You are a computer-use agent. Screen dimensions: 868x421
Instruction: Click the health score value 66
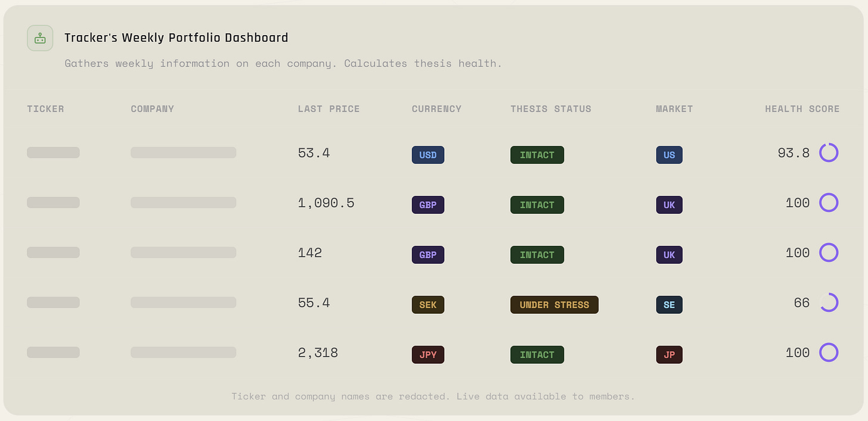[x=802, y=303]
